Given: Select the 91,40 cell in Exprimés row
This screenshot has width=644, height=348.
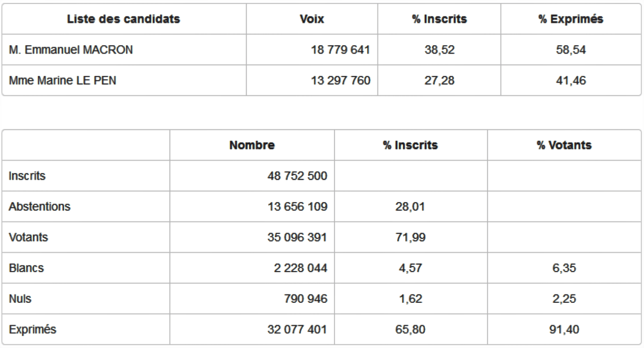Looking at the screenshot, I should (x=564, y=330).
